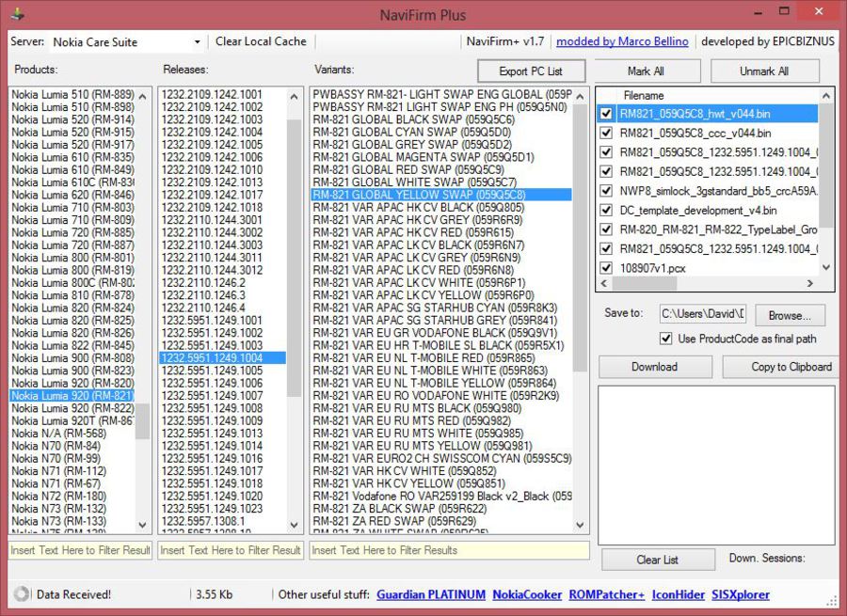Click up arrow of Filename list scrollbar
847x616 pixels.
point(826,96)
